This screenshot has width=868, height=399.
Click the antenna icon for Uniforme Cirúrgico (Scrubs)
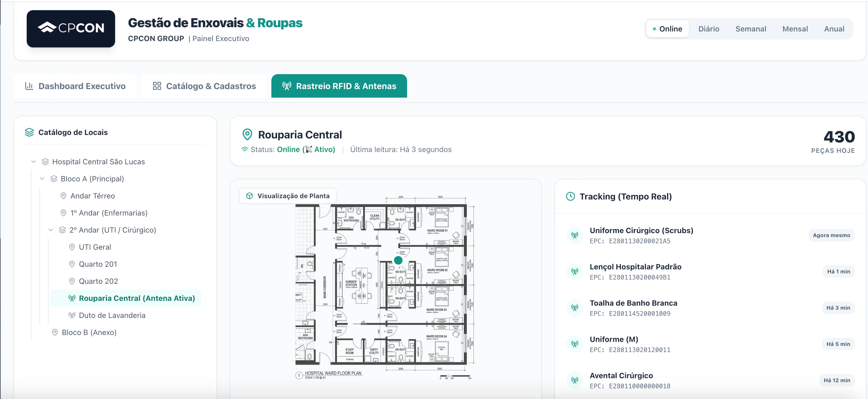point(574,235)
